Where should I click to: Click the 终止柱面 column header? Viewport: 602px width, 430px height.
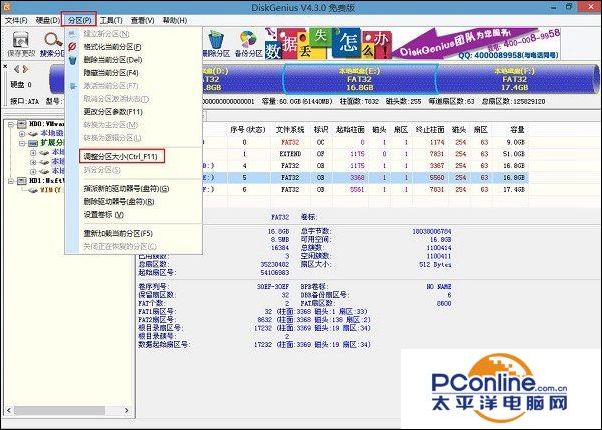point(430,130)
